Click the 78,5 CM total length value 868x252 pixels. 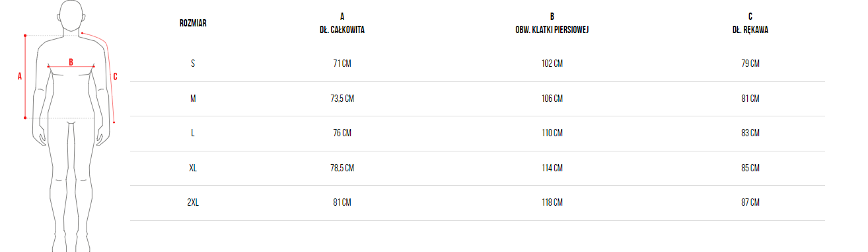tap(342, 167)
